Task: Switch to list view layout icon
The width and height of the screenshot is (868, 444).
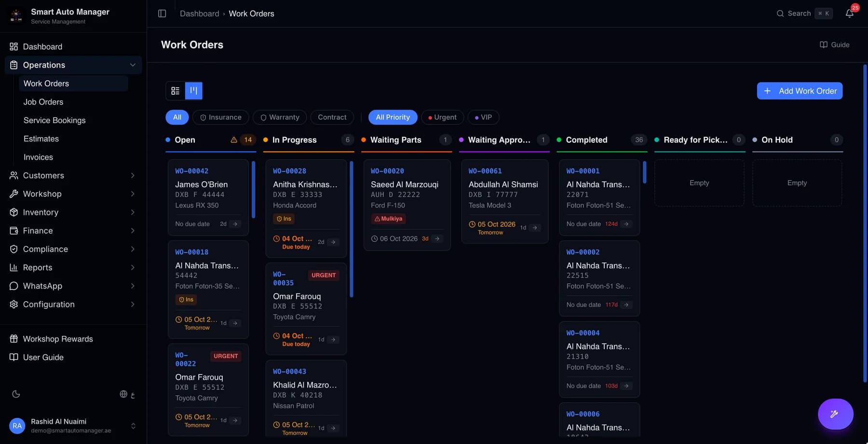Action: coord(176,91)
